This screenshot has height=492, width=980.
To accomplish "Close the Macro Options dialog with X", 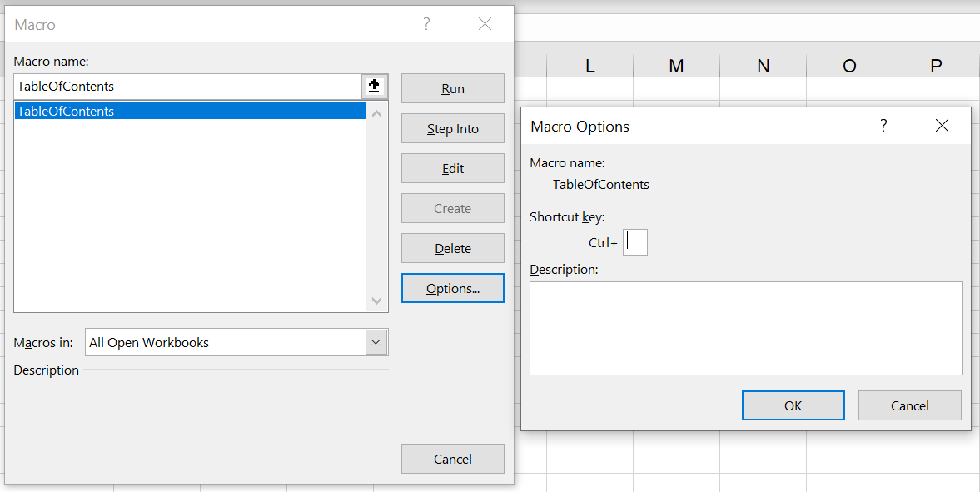I will pos(942,126).
